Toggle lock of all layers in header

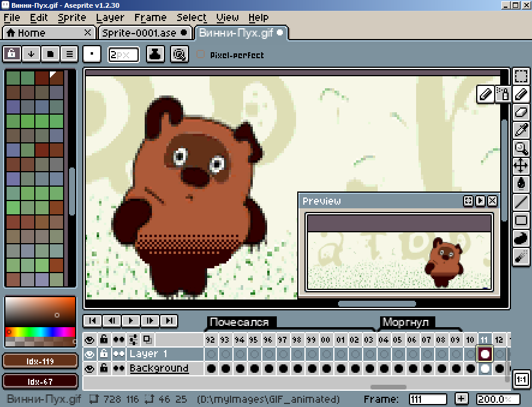104,340
